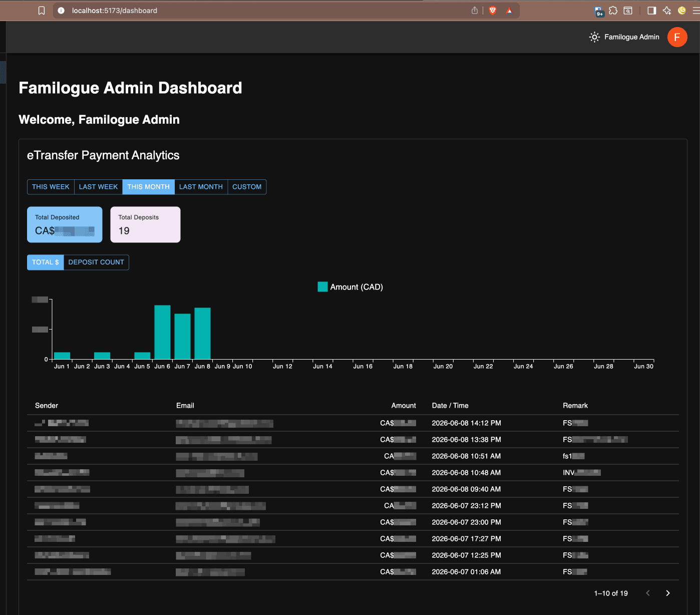Click the Brave Rewards triangle icon
Image resolution: width=700 pixels, height=615 pixels.
[509, 11]
